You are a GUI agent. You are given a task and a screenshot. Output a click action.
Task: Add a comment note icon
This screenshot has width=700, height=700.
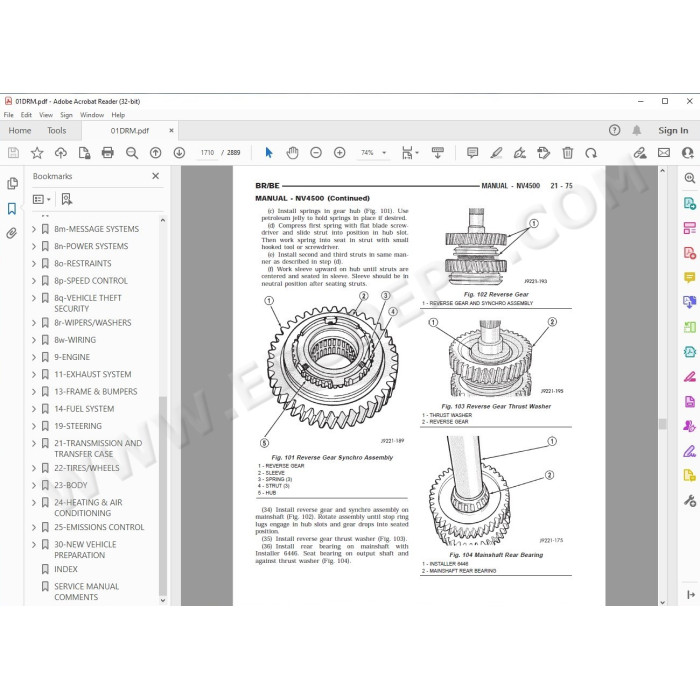point(472,153)
